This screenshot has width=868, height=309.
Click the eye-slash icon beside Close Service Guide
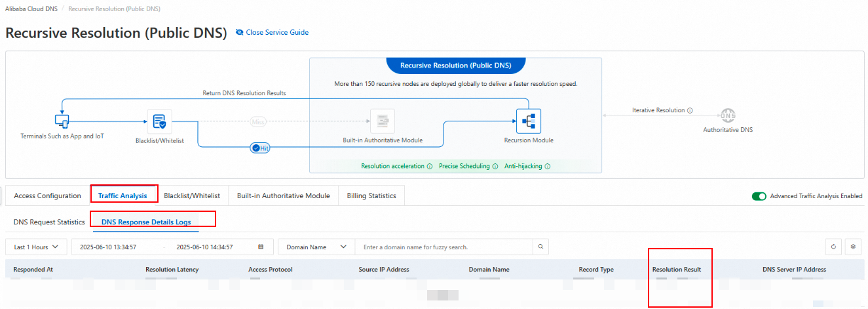pos(239,32)
